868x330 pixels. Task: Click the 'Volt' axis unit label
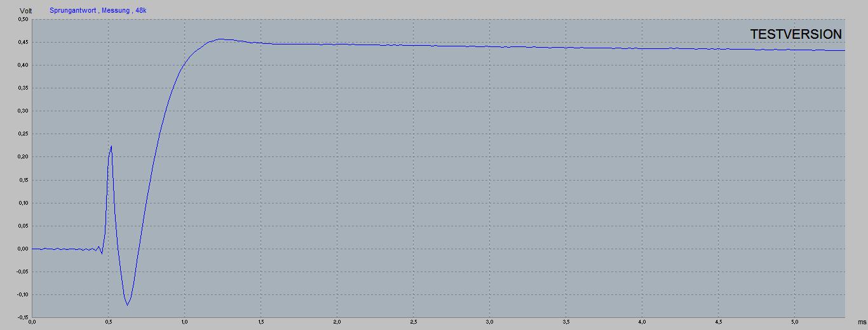(x=25, y=11)
